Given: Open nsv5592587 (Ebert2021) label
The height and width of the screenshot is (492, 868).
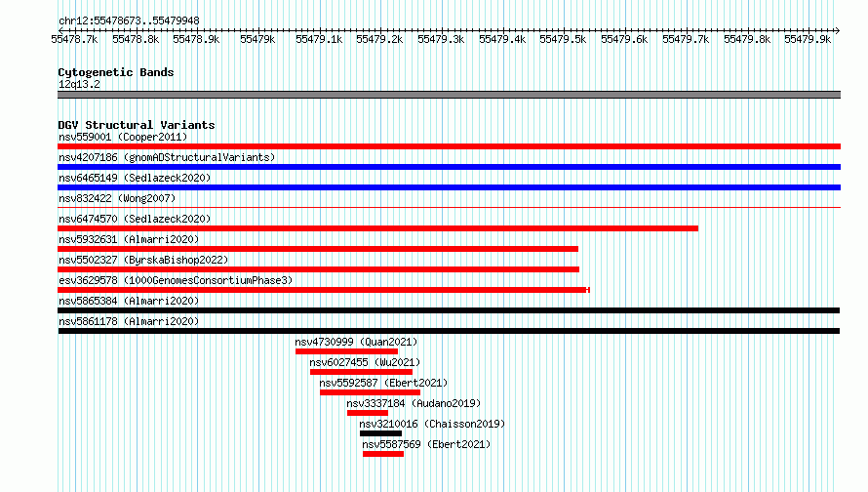Looking at the screenshot, I should 383,383.
